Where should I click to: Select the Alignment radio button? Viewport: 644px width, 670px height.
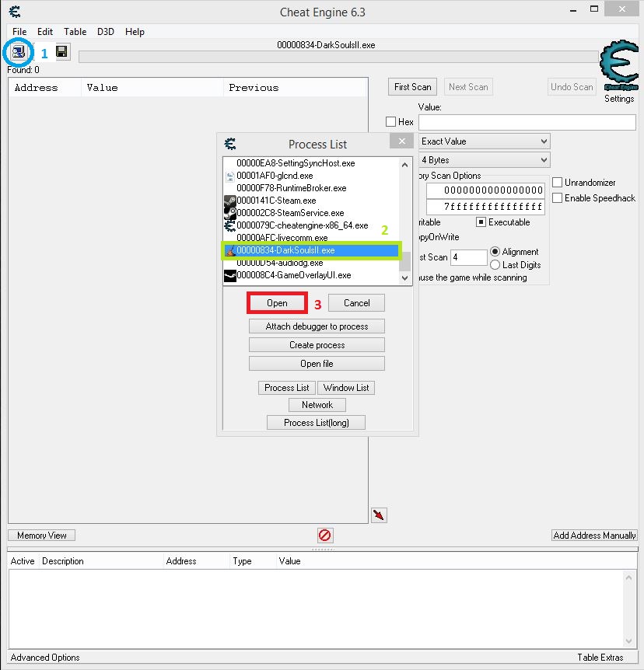point(495,251)
